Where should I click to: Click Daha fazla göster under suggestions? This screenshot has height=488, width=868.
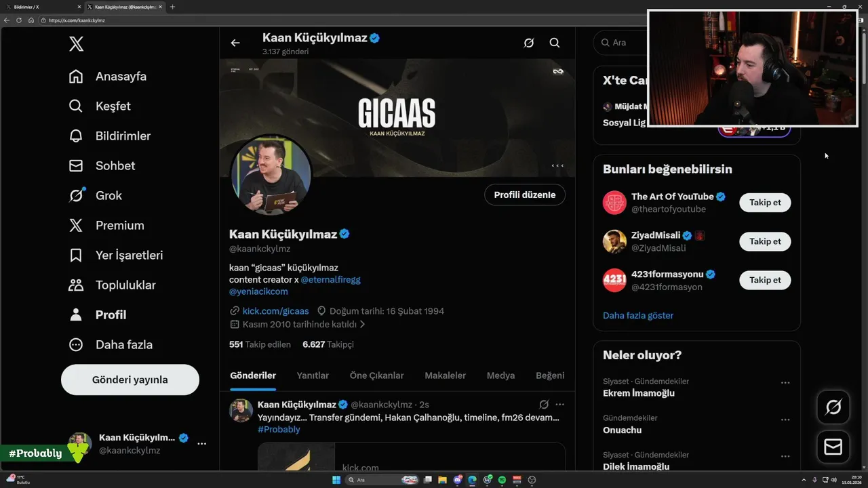coord(638,315)
